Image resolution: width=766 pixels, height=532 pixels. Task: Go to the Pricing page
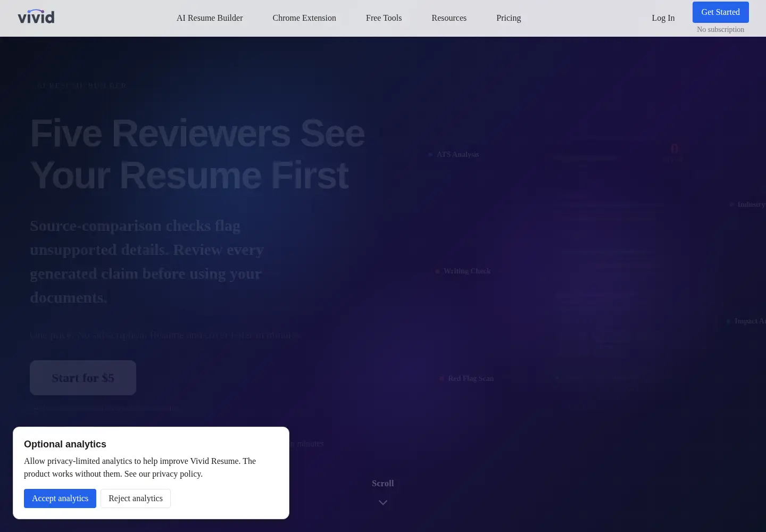509,18
